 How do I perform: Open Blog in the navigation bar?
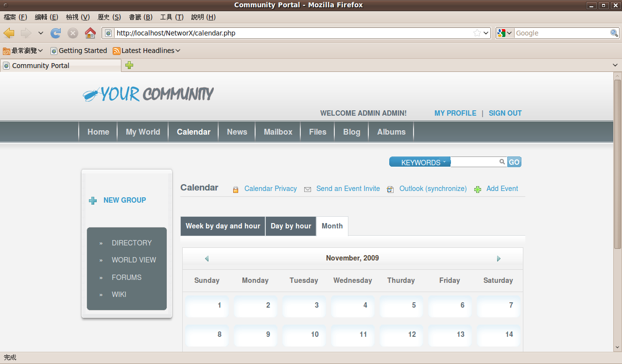[352, 132]
